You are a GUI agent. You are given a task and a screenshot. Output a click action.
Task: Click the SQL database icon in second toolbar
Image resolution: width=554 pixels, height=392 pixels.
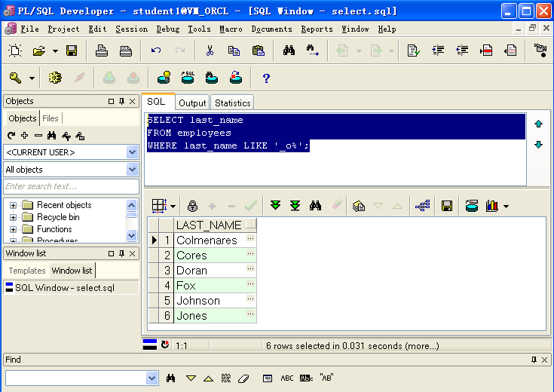[x=188, y=78]
